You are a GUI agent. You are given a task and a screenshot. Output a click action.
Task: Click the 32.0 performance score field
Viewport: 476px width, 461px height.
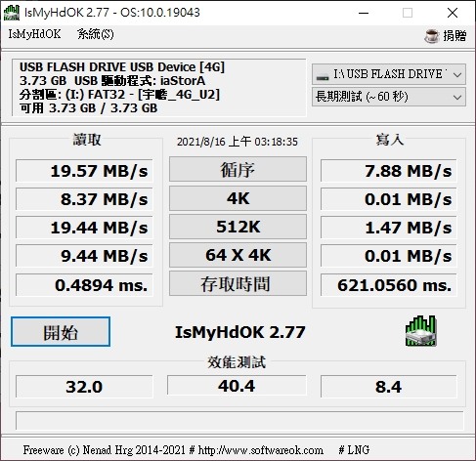(x=84, y=387)
